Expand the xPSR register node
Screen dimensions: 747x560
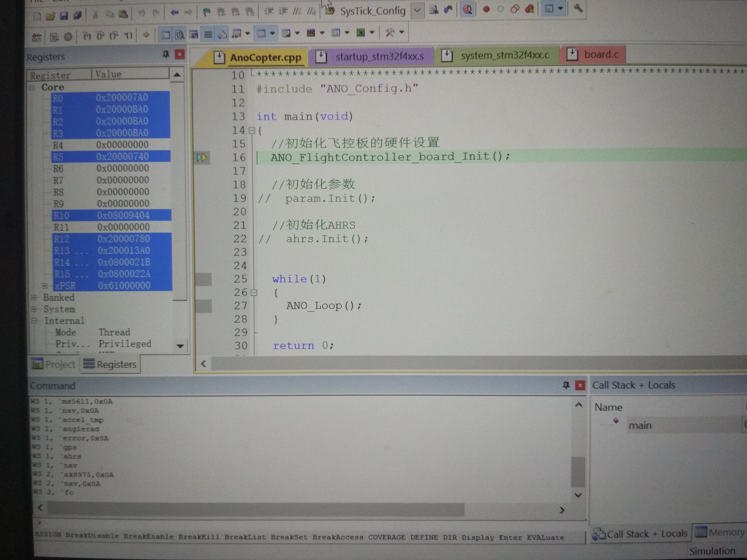45,286
